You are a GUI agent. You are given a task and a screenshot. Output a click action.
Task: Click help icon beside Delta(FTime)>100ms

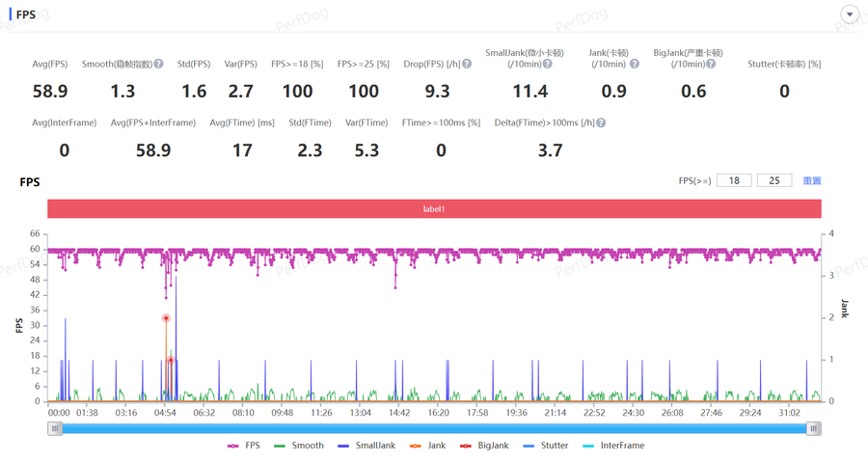601,123
